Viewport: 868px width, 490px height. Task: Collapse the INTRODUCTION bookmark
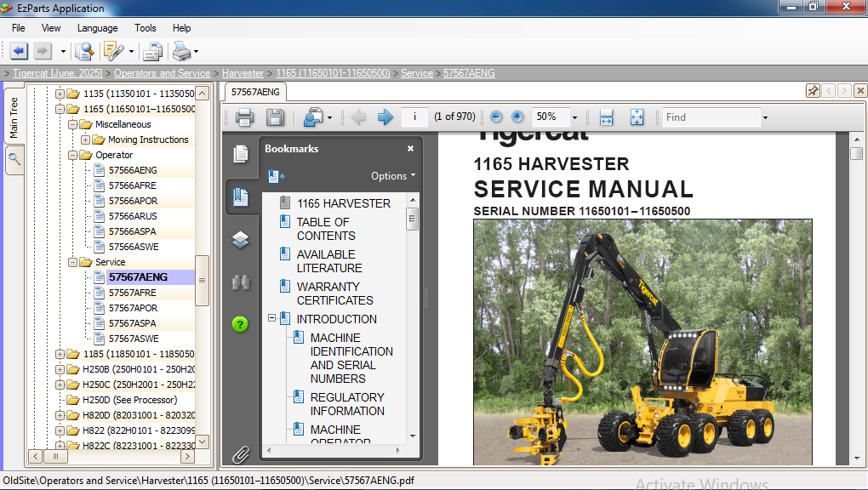coord(271,318)
